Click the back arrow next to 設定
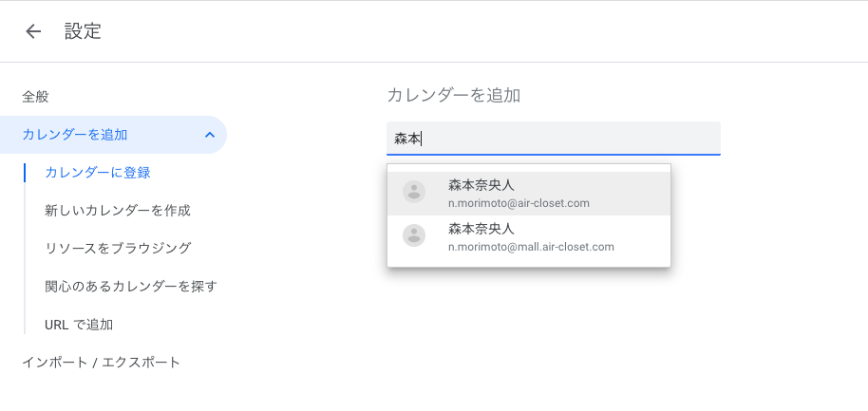868x411 pixels. [x=33, y=31]
